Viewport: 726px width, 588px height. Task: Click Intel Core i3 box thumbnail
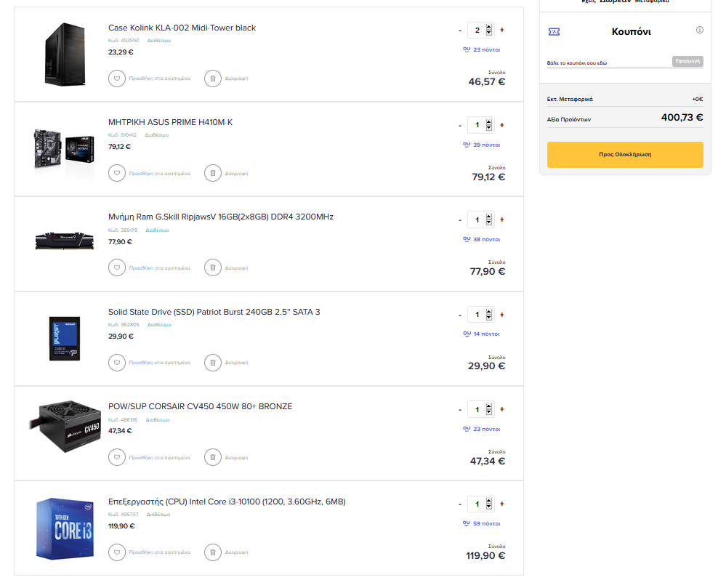[x=65, y=528]
